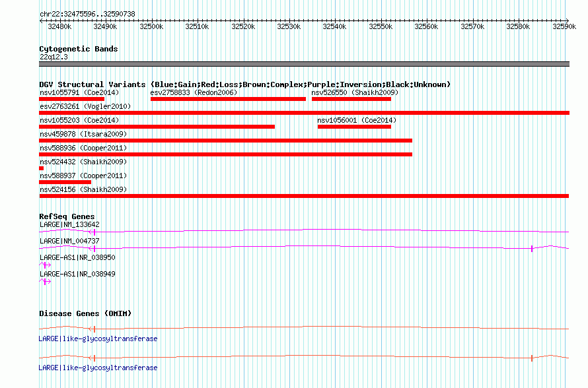The width and height of the screenshot is (588, 388).
Task: Click the 32560k ruler tick label
Action: tap(426, 26)
